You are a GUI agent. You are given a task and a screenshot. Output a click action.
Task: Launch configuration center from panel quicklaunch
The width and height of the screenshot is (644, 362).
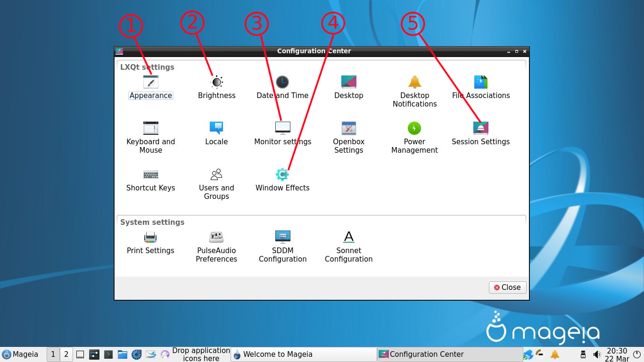click(94, 354)
